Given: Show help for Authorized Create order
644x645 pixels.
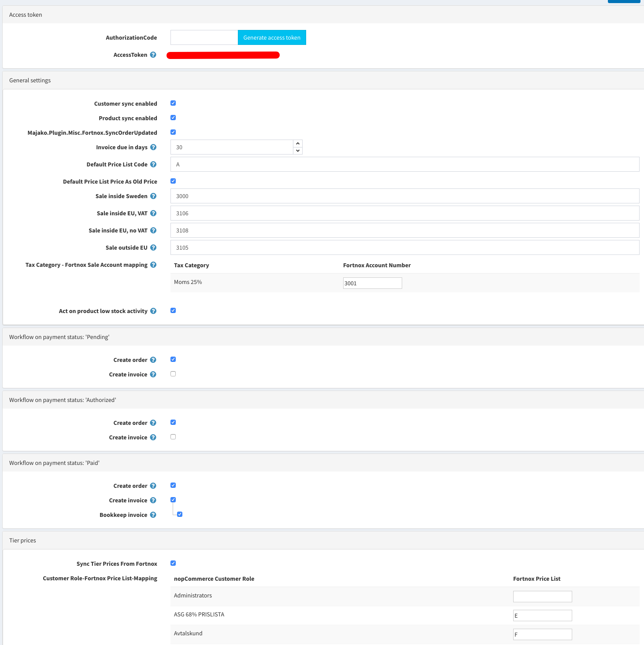Looking at the screenshot, I should pyautogui.click(x=153, y=423).
